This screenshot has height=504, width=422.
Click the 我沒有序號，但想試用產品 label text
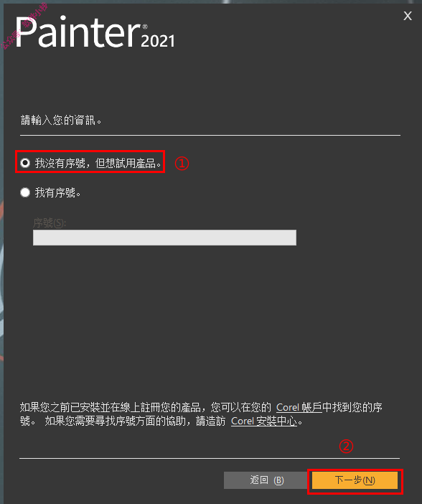tap(98, 163)
